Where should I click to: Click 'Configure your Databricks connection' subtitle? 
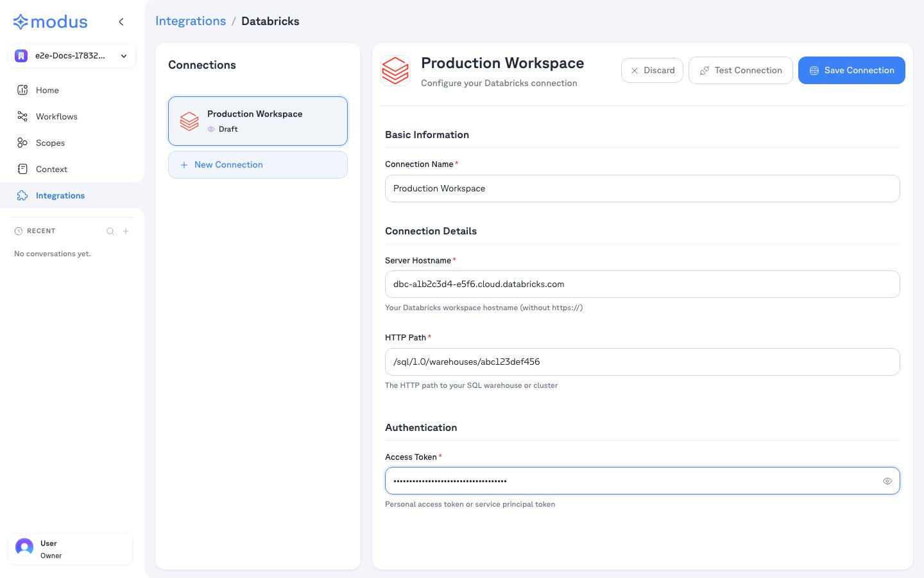click(499, 83)
